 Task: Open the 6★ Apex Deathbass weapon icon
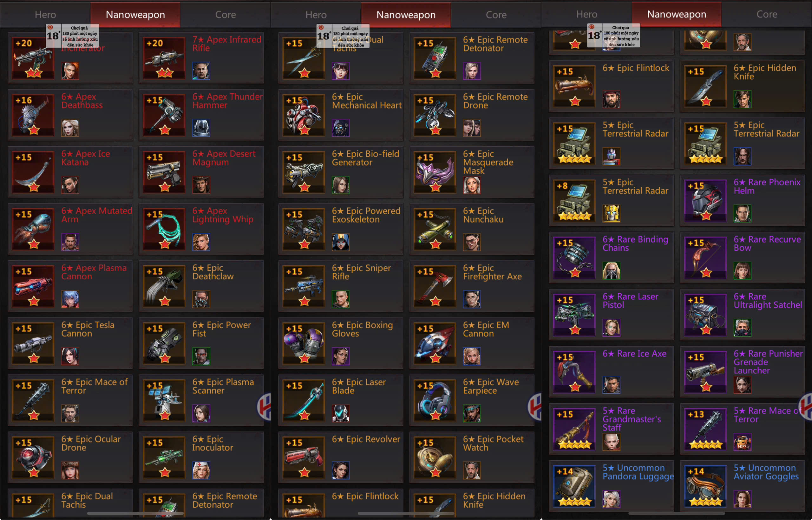[x=33, y=115]
